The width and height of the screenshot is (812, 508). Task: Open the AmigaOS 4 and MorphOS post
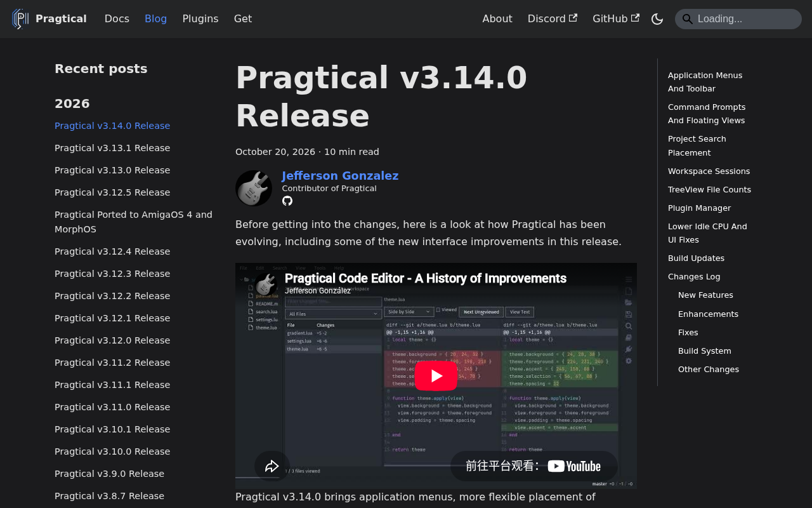pyautogui.click(x=134, y=222)
